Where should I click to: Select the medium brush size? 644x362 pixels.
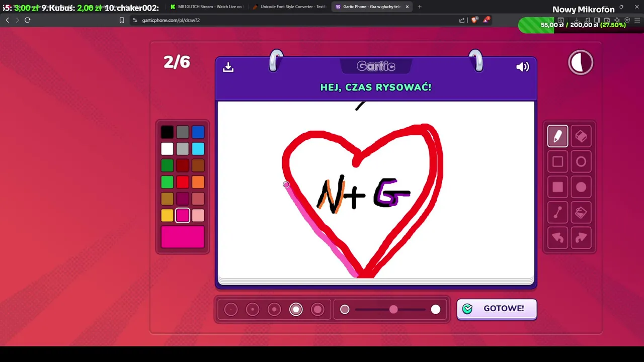[x=274, y=309]
